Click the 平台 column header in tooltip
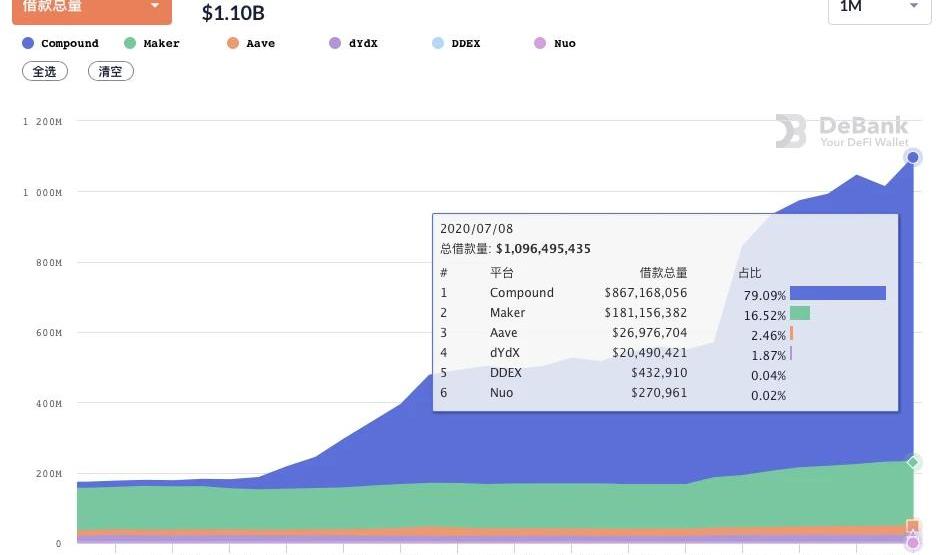This screenshot has height=555, width=941. click(502, 273)
